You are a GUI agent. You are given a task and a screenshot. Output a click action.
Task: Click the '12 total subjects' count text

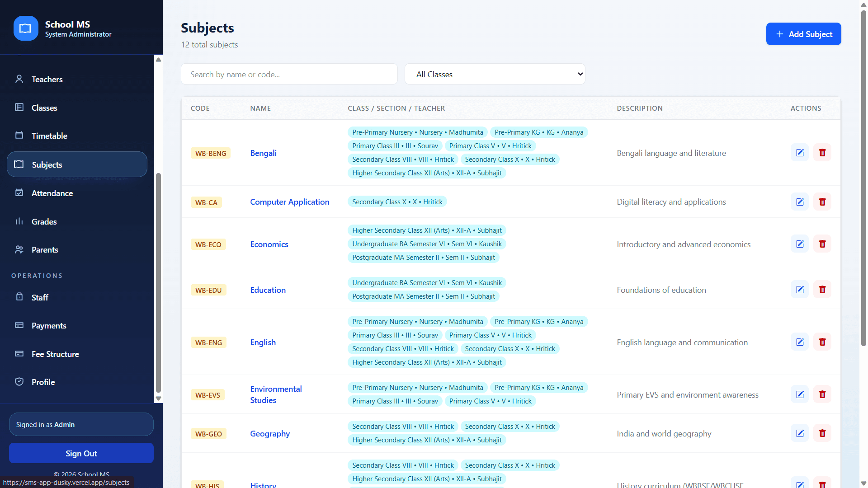[x=209, y=45]
